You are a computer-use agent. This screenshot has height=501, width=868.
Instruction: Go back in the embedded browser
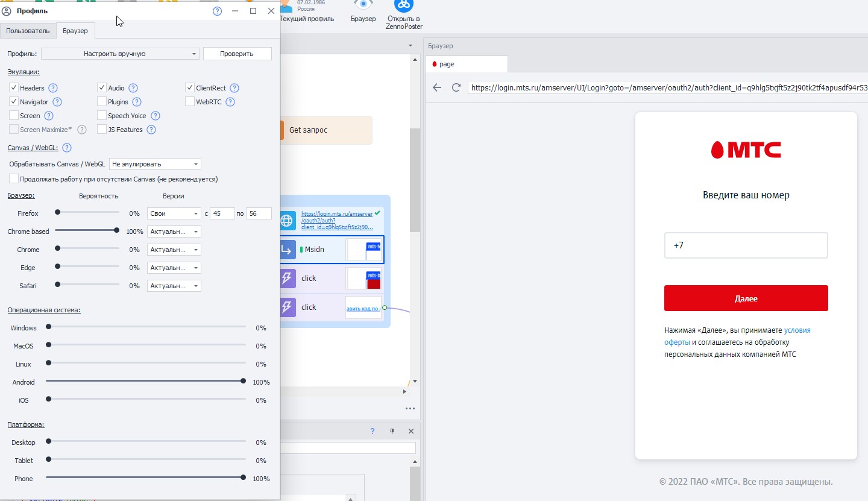438,87
